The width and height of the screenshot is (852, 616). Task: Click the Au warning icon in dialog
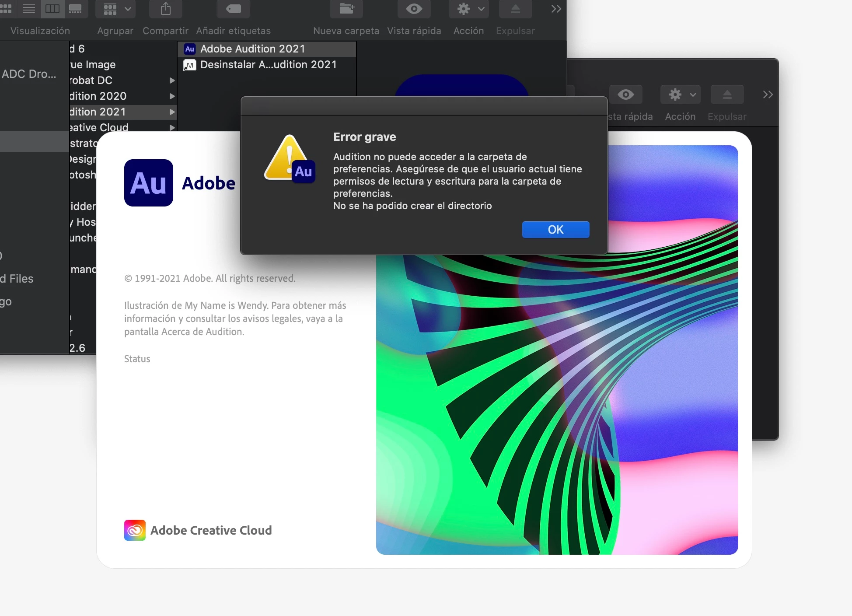290,159
